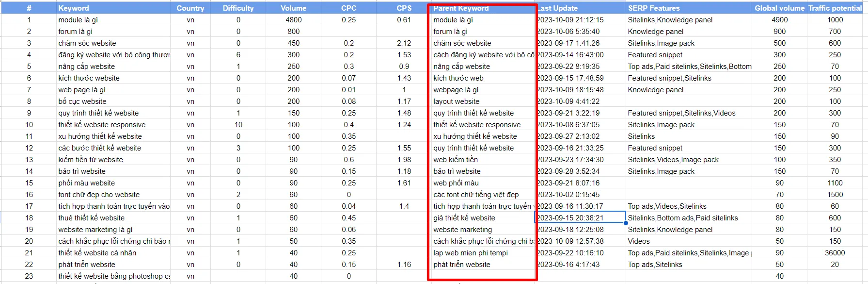The image size is (868, 284).
Task: Select the Parent Keyword column header
Action: coord(483,8)
